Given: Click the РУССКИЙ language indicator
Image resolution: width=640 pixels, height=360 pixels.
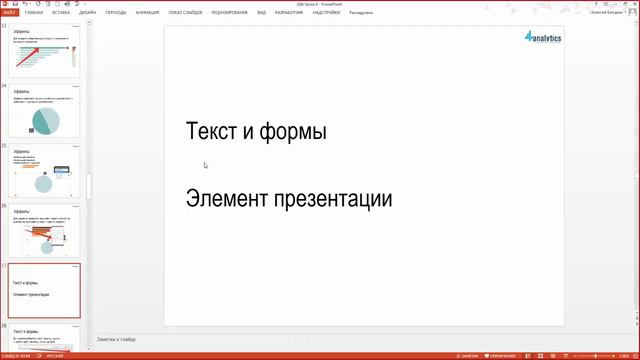Looking at the screenshot, I should click(55, 356).
